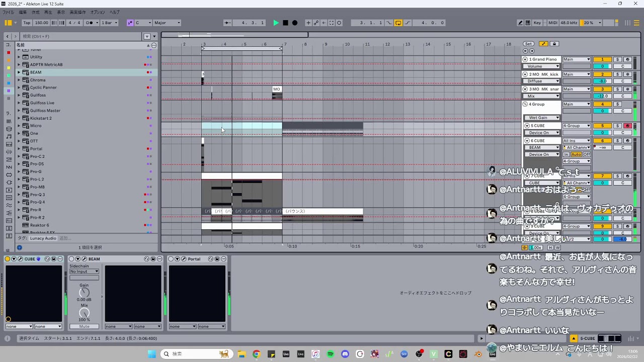Click the Tap tempo button
The width and height of the screenshot is (644, 362).
[x=27, y=23]
